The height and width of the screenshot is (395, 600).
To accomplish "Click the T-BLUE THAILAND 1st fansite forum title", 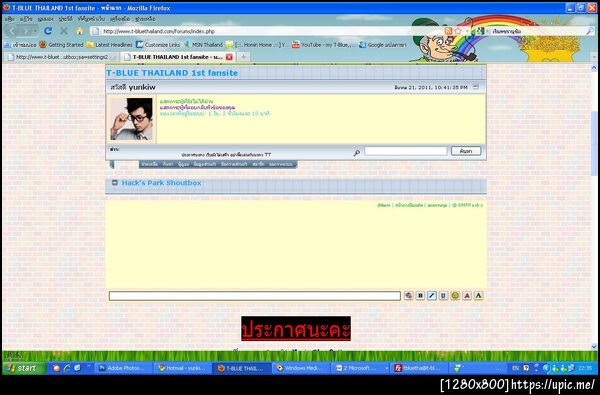I will coord(172,73).
